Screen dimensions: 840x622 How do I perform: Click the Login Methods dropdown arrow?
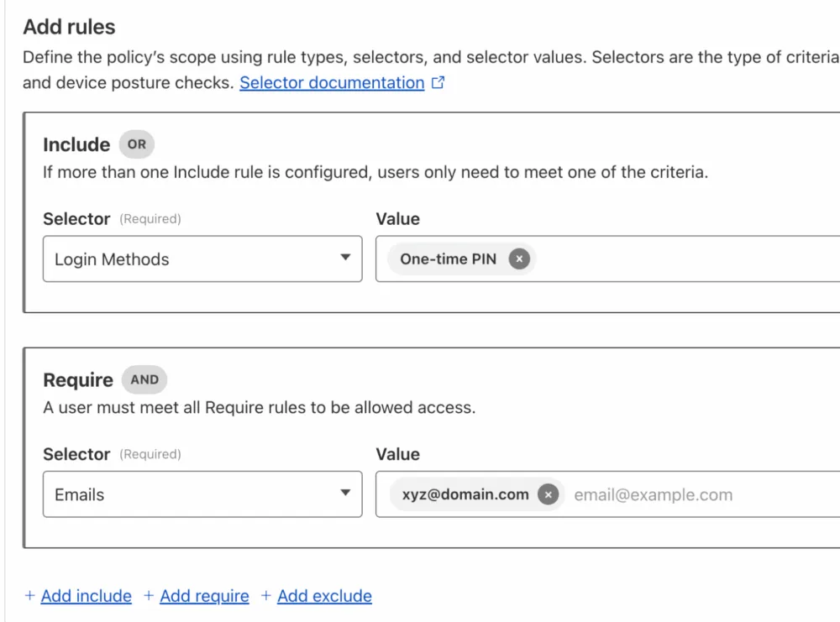pyautogui.click(x=345, y=258)
